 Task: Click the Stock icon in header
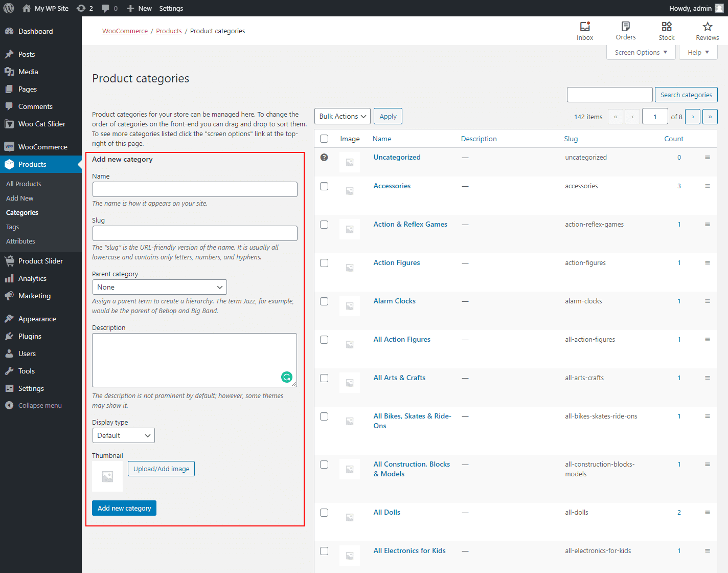[666, 27]
